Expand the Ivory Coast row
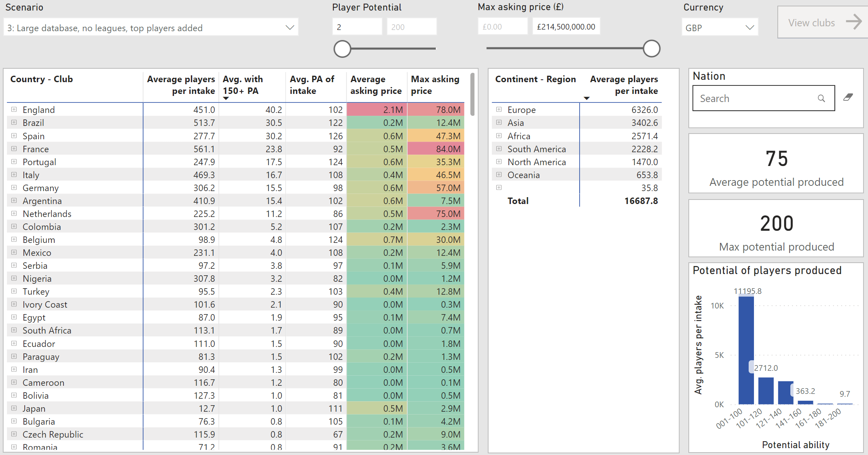The height and width of the screenshot is (455, 868). click(x=14, y=304)
